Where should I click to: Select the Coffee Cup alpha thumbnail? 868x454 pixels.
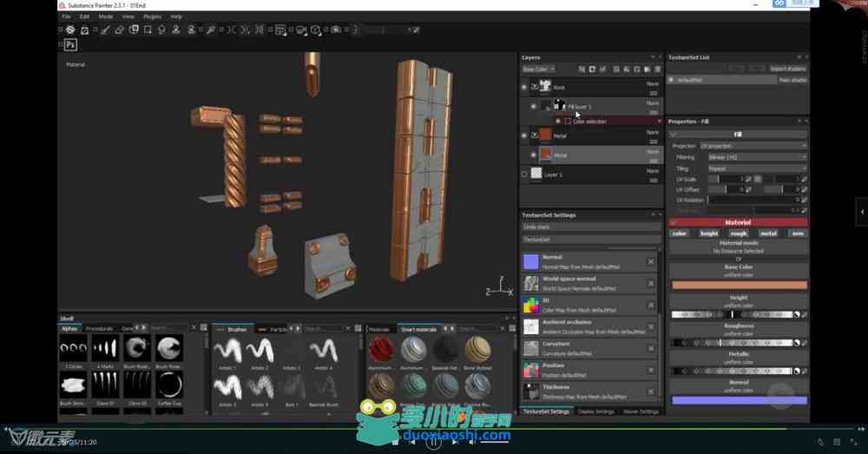(169, 386)
